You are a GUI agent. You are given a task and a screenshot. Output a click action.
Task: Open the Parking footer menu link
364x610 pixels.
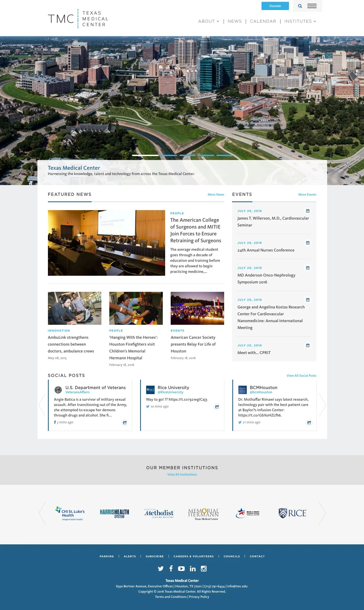pyautogui.click(x=107, y=556)
